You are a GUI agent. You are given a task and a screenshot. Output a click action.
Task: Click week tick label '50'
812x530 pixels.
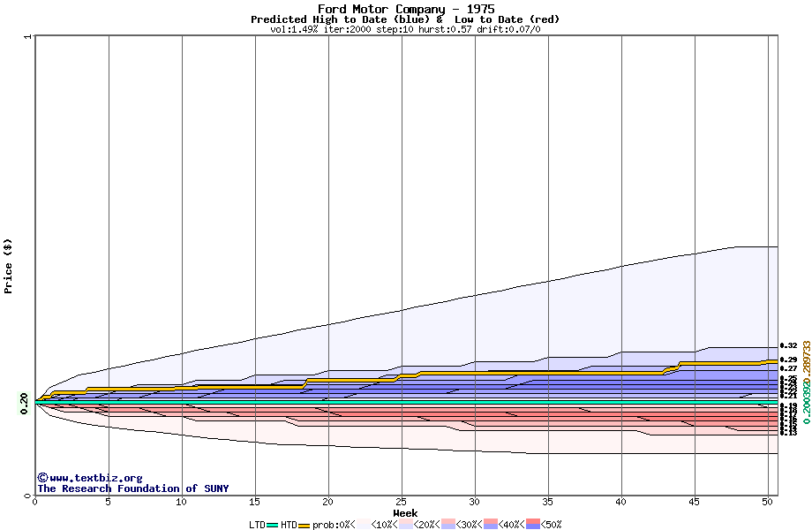[x=768, y=502]
